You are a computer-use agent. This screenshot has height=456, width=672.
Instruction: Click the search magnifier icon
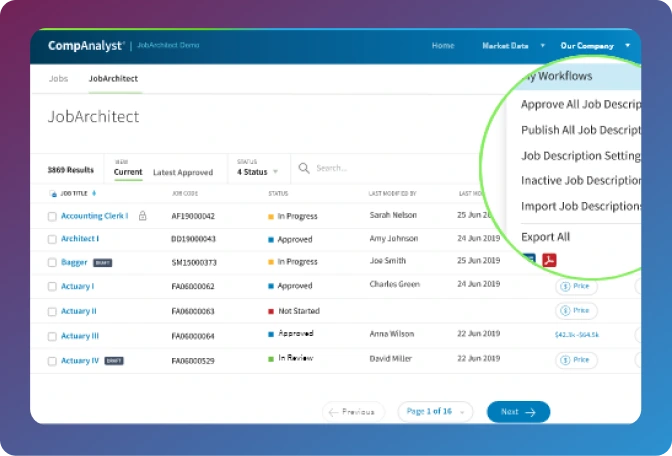304,168
